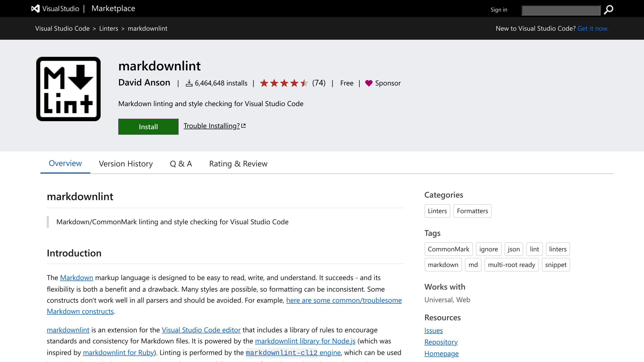Open the Issues resource link

click(433, 330)
